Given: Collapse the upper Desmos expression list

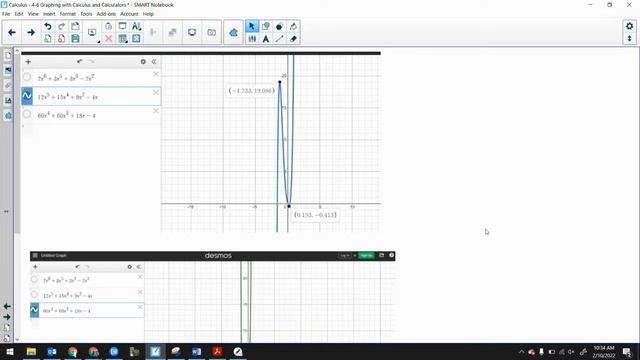Looking at the screenshot, I should click(x=154, y=62).
